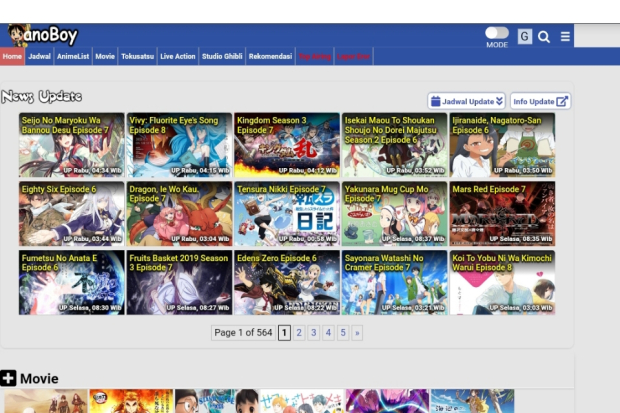Viewport: 620px width, 413px height.
Task: Open the search magnifier icon
Action: [x=544, y=37]
